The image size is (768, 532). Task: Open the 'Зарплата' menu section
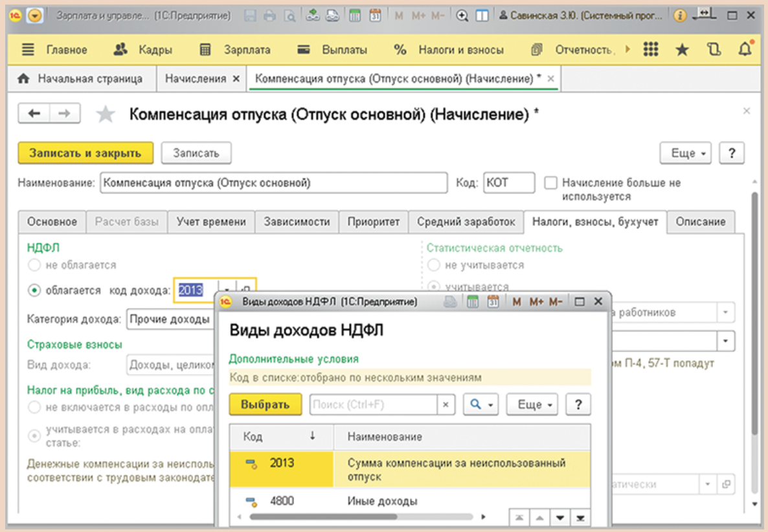pos(246,50)
